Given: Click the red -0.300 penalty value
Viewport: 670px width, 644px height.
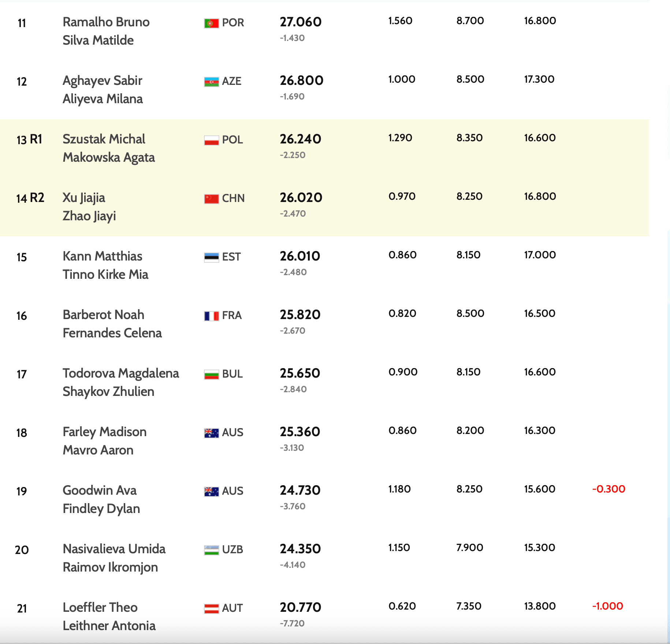Looking at the screenshot, I should [609, 489].
